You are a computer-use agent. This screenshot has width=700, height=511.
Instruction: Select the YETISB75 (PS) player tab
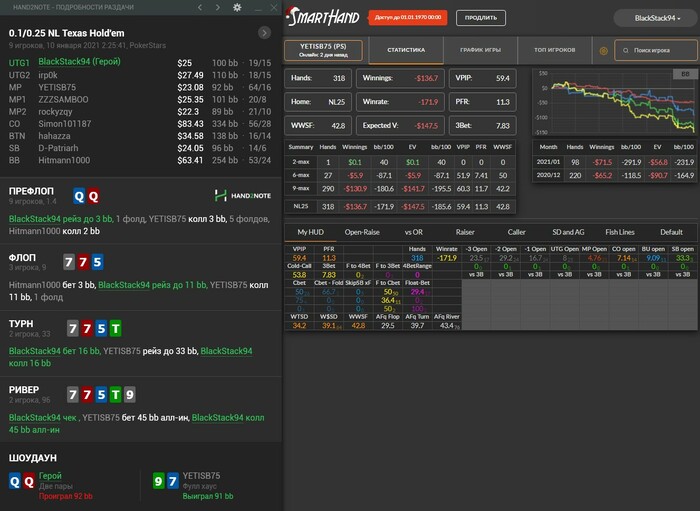click(x=323, y=50)
